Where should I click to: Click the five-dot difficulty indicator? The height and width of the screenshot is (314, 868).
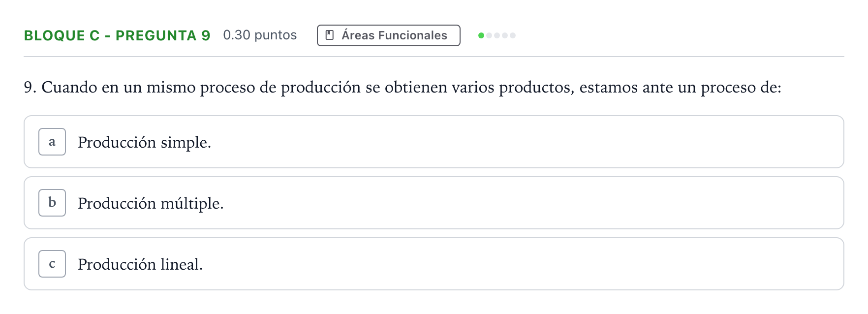(497, 35)
